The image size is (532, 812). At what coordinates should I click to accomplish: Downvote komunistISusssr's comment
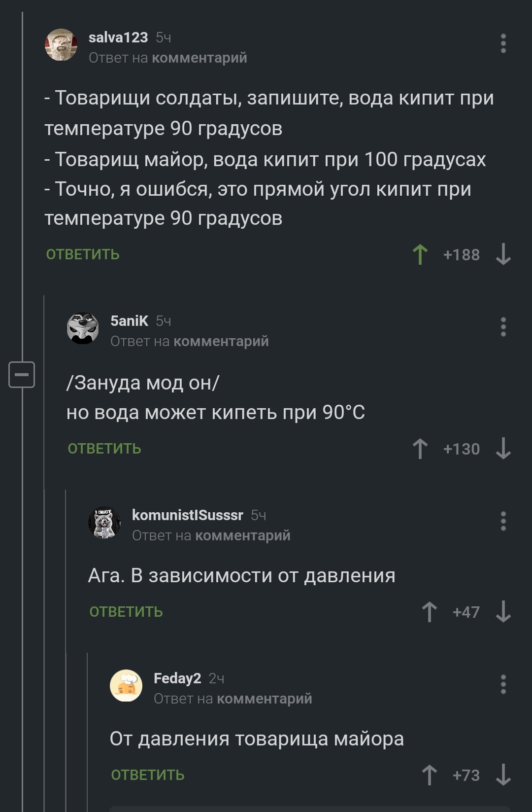503,612
